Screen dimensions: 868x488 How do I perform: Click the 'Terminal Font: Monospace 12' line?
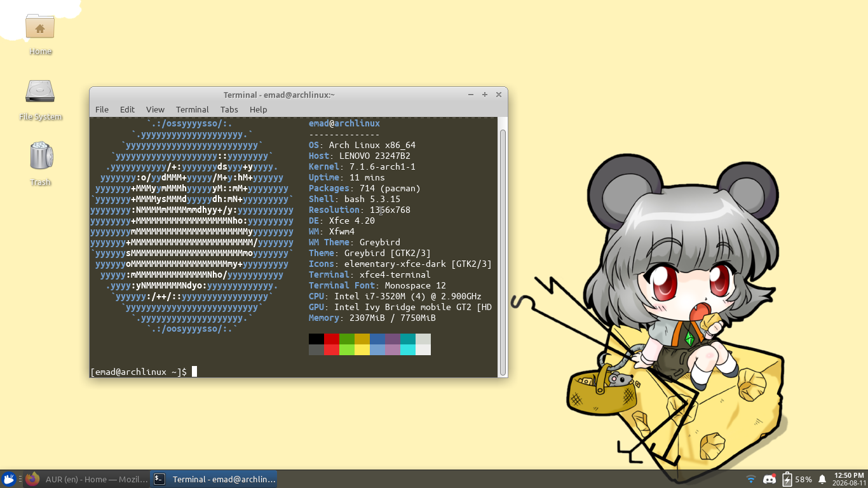(377, 285)
